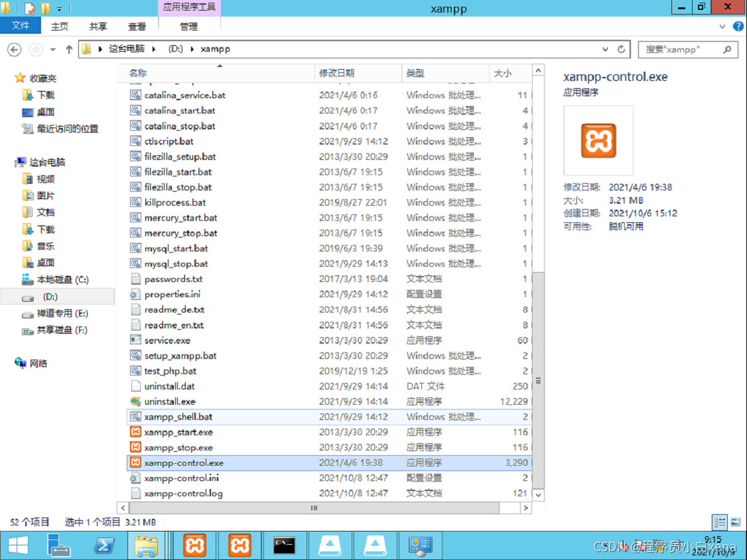Open the recent locations dropdown arrow
This screenshot has width=747, height=560.
click(53, 49)
